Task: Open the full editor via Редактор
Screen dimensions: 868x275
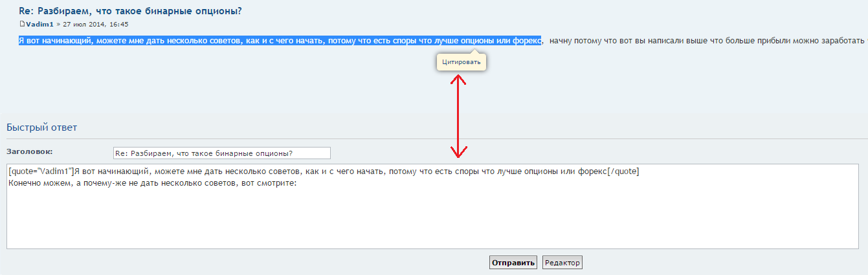Action: (x=562, y=263)
